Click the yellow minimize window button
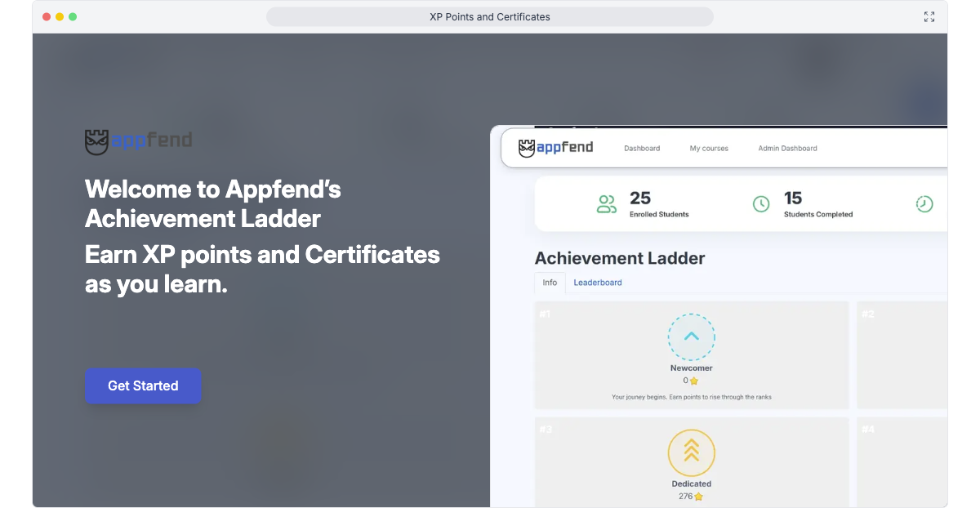 (x=60, y=16)
